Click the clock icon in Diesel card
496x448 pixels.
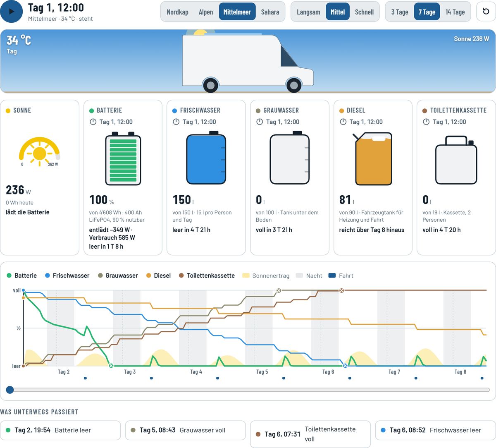point(343,122)
